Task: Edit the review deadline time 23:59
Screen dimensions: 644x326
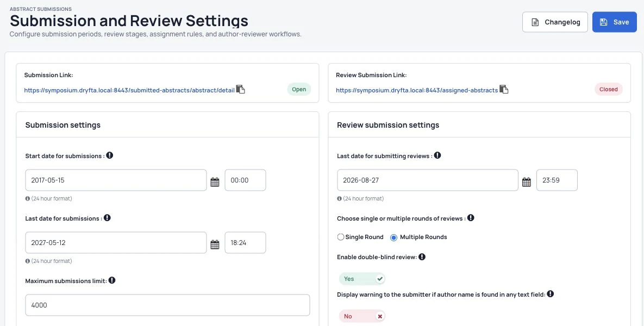Action: [557, 180]
